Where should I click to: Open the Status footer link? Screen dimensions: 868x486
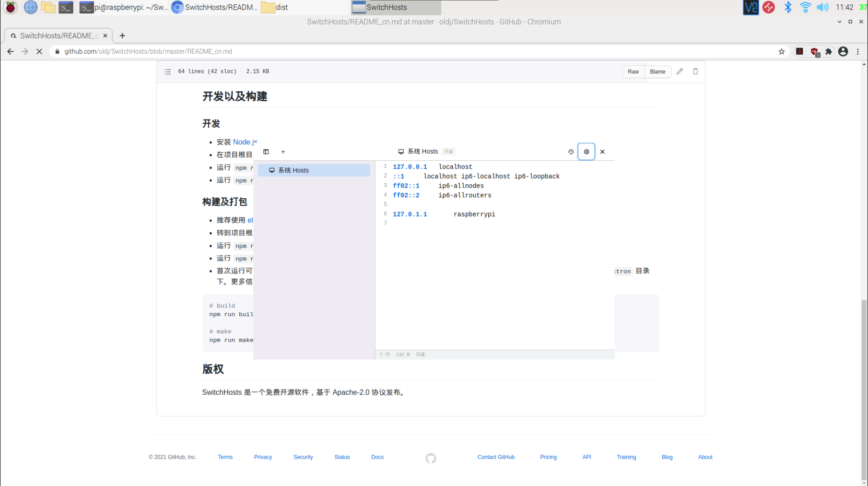pos(342,457)
